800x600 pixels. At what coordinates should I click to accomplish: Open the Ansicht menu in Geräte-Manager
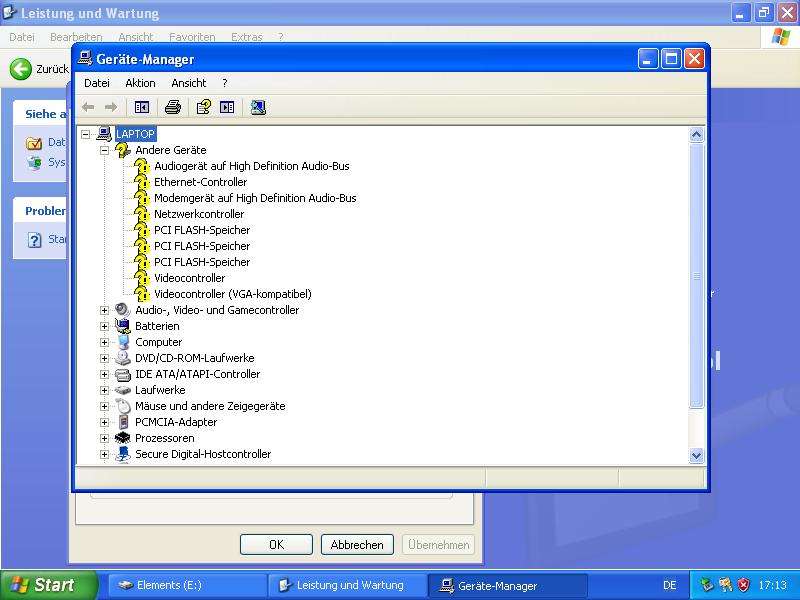coord(189,83)
